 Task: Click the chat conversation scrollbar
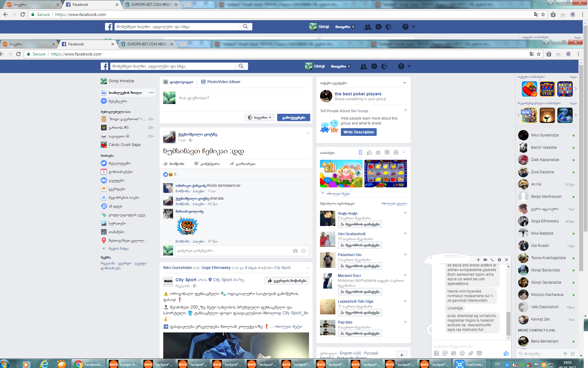tap(508, 324)
